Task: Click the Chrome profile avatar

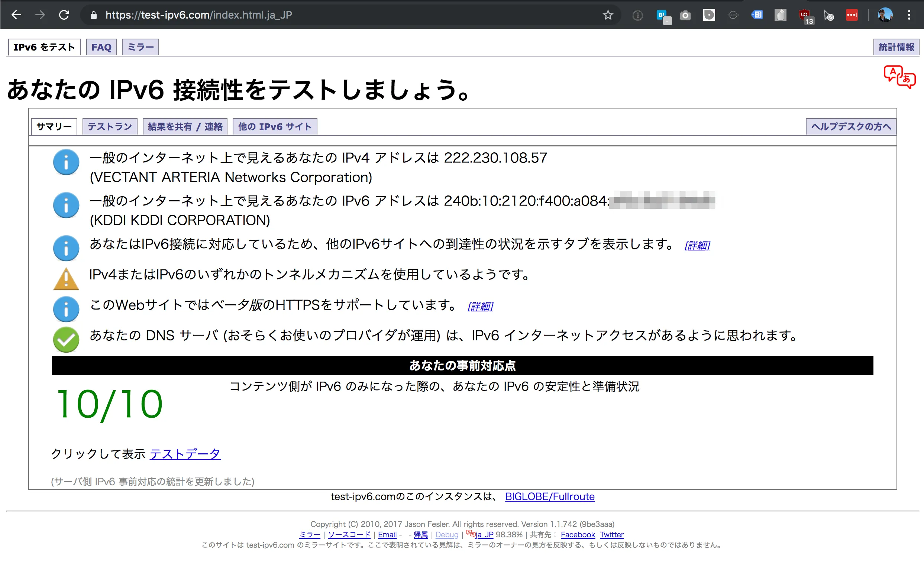Action: click(x=885, y=15)
